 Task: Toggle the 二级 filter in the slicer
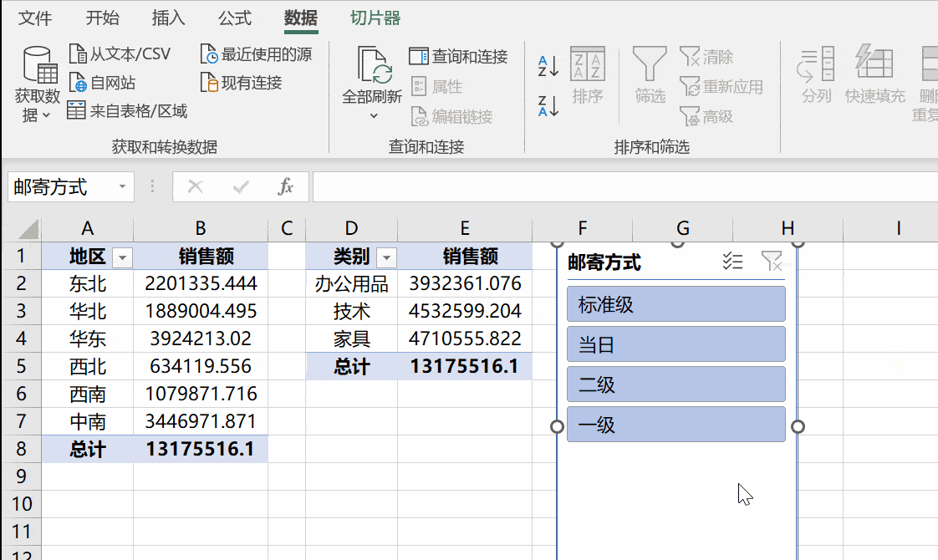(675, 384)
